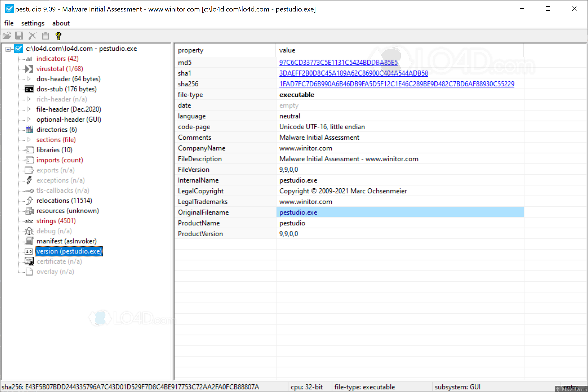Open help via the question mark icon
588x392 pixels.
click(58, 36)
